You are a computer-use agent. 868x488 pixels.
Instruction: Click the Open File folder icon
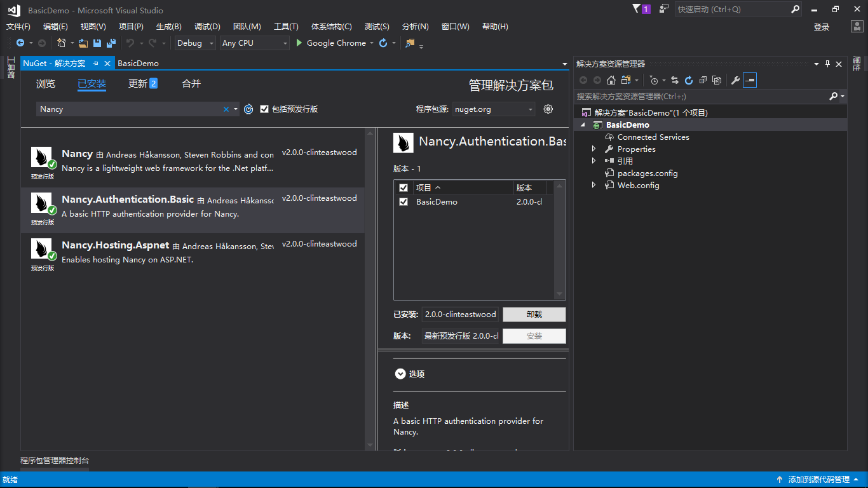pos(83,43)
